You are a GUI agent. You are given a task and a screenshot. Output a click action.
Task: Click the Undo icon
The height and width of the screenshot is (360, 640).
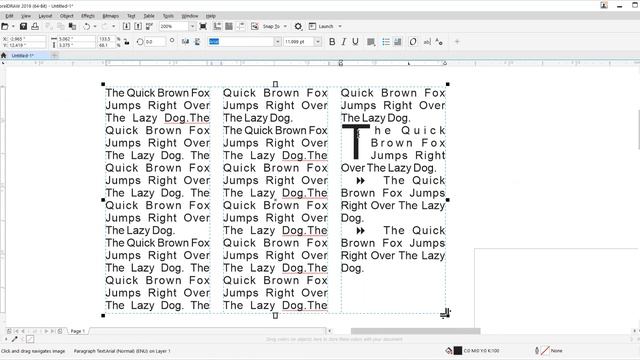86,27
